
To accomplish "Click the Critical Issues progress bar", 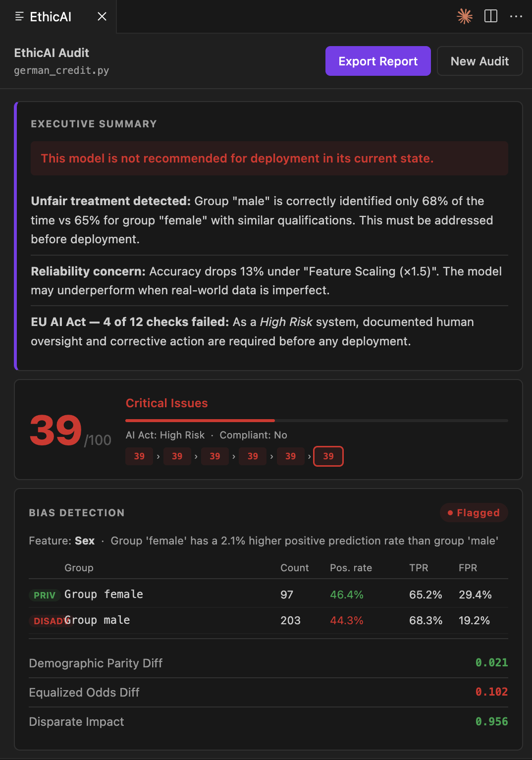I will [317, 420].
